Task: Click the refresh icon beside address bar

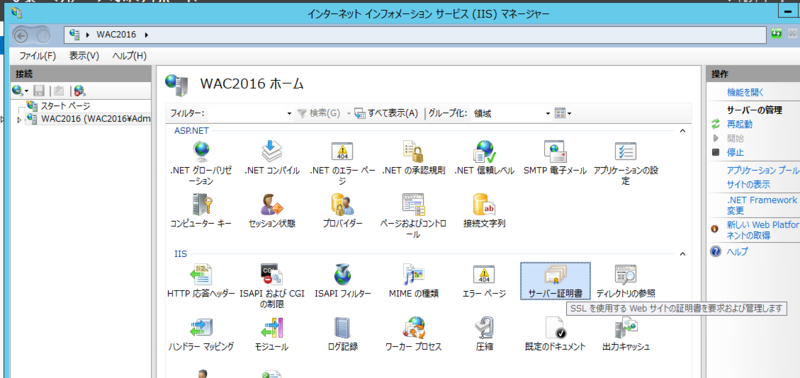Action: [777, 35]
